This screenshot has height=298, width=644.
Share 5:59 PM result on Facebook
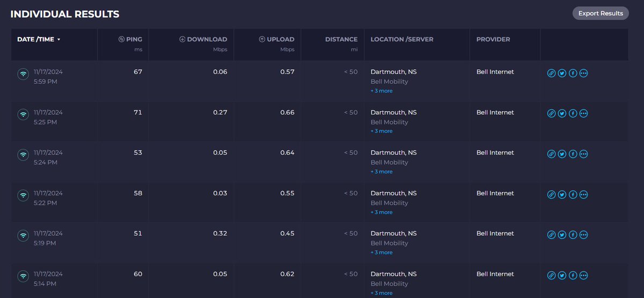tap(573, 73)
